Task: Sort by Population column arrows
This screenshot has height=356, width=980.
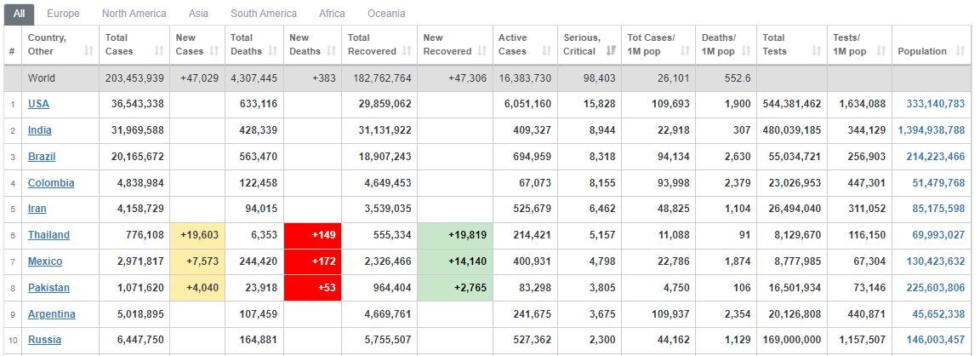Action: pos(960,51)
